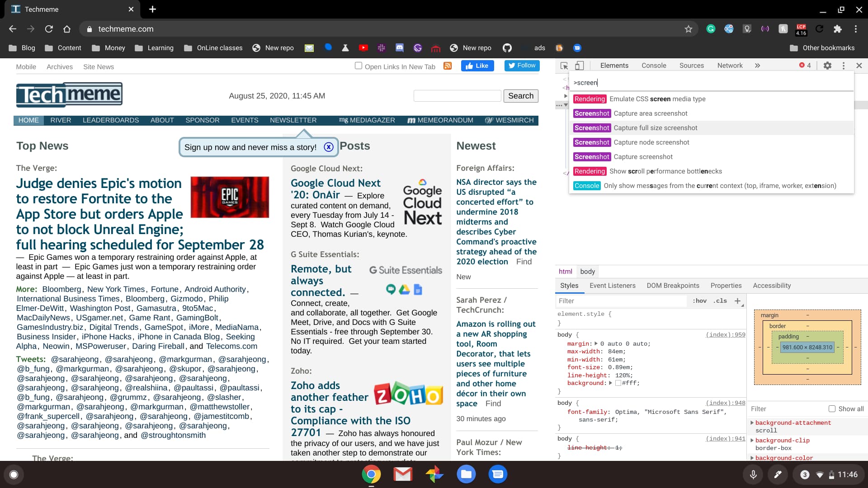Run Capture node screenshot command
The image size is (868, 488).
[711, 142]
